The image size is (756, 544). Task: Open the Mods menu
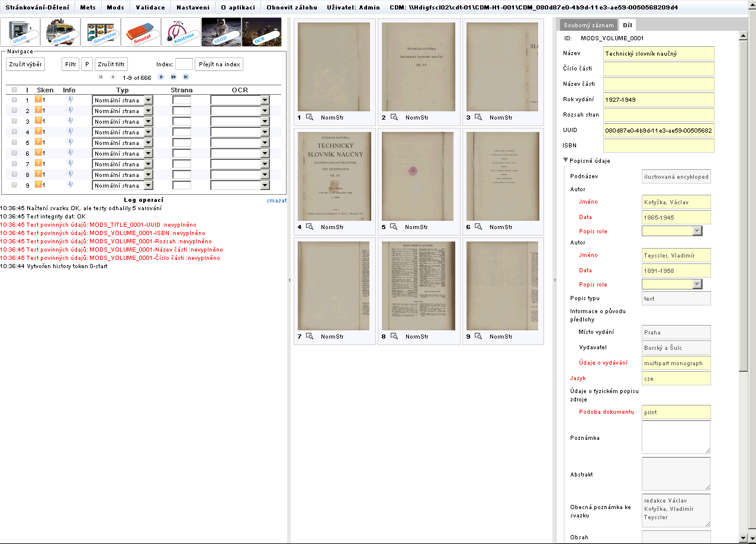point(115,8)
